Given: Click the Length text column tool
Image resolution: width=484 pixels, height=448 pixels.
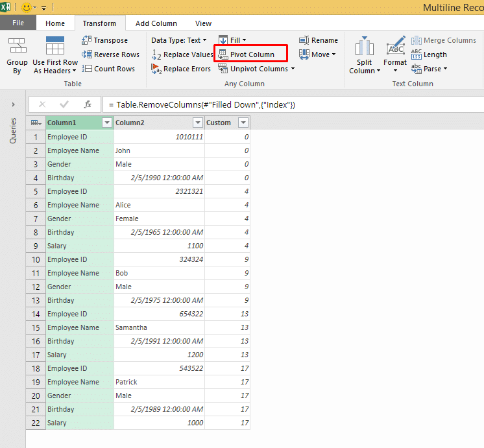Looking at the screenshot, I should coord(429,54).
